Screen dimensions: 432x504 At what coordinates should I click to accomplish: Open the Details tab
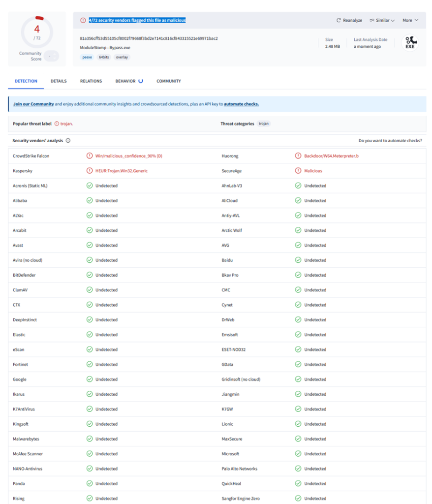(59, 81)
